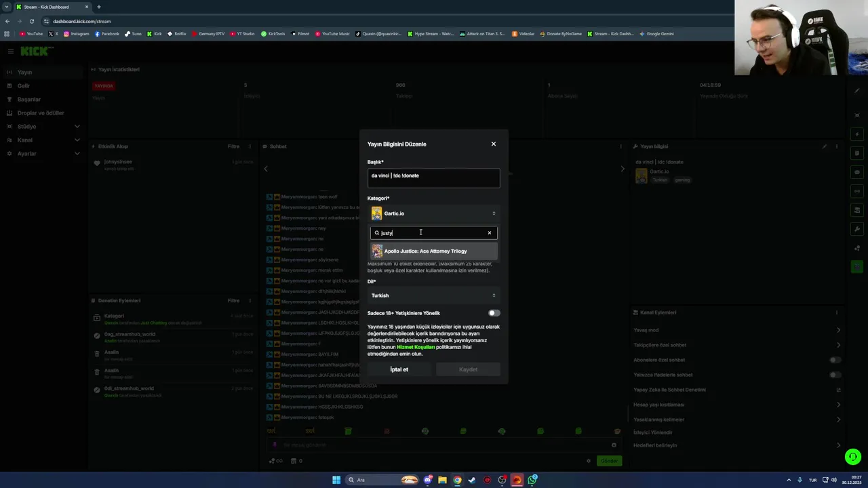This screenshot has height=488, width=868.
Task: Click the highlighted green icon in right rail
Action: tap(858, 267)
